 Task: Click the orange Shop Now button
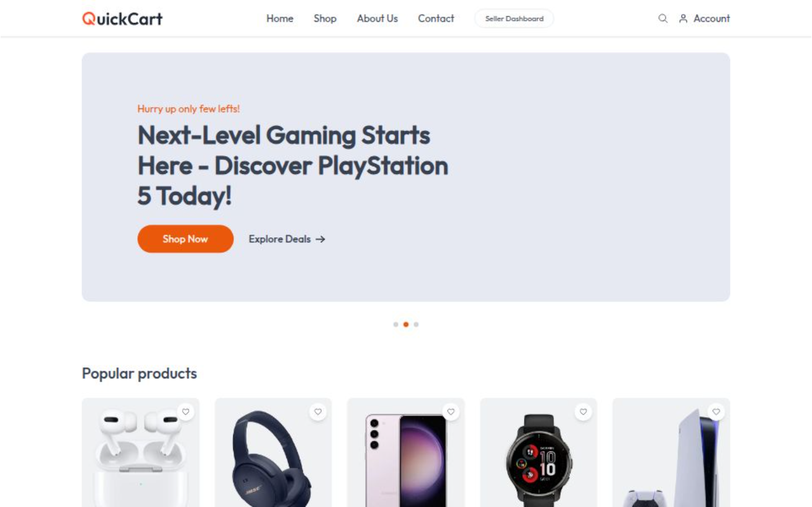[x=186, y=239]
